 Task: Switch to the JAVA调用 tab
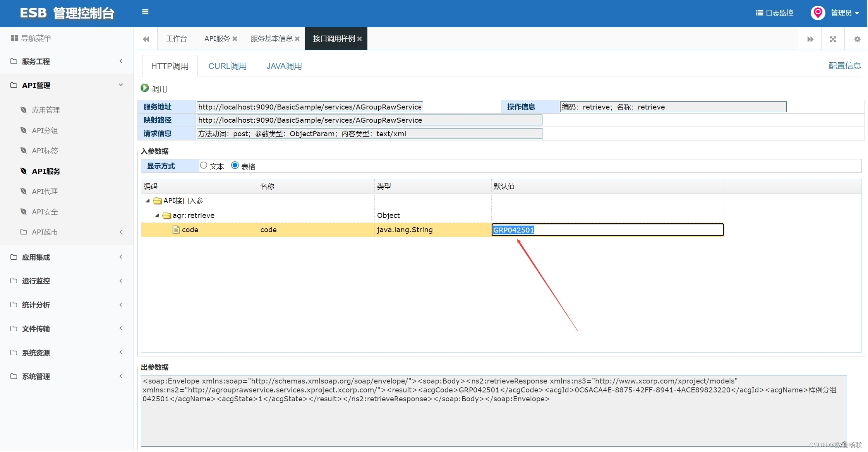pyautogui.click(x=284, y=66)
